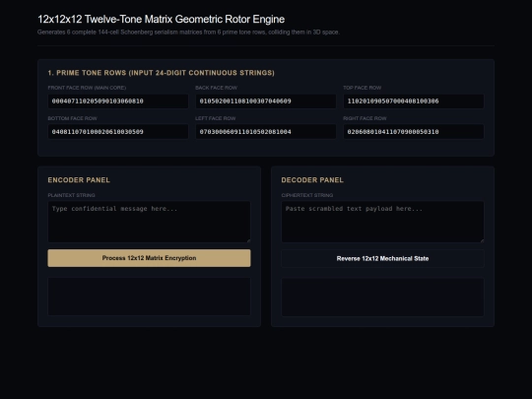
Task: Click the Front Face Row (Main Core) label
Action: [x=87, y=88]
